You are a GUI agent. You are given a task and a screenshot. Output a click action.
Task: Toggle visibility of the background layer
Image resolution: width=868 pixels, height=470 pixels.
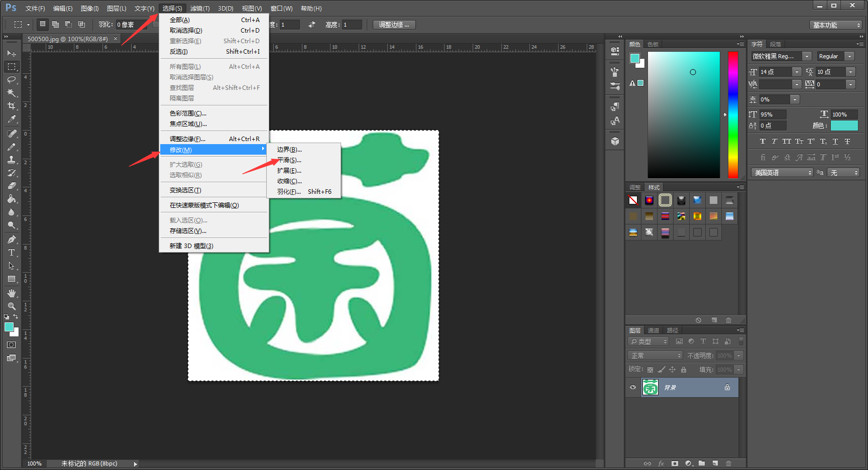point(633,387)
